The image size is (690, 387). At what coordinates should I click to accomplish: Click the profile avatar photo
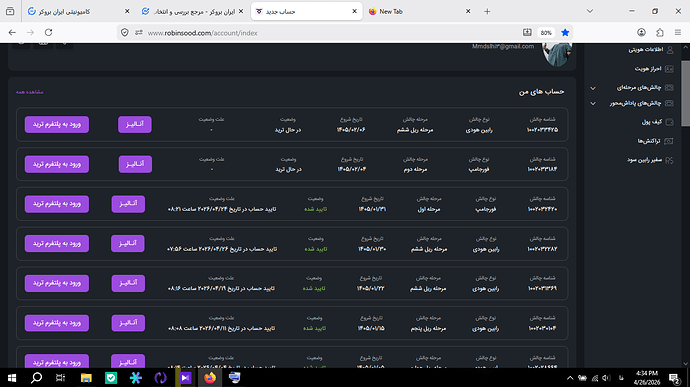coord(557,55)
